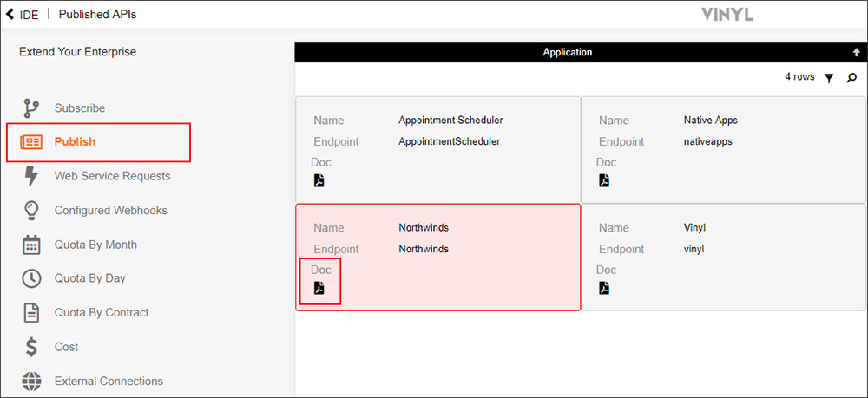Select Publish in the sidebar
This screenshot has height=398, width=868.
[75, 142]
